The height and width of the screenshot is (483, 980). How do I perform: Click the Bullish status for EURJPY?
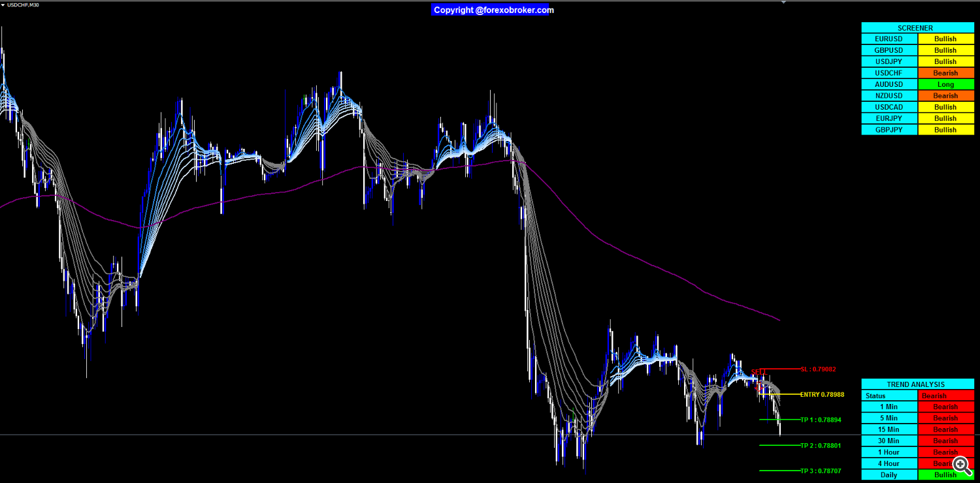[x=946, y=118]
